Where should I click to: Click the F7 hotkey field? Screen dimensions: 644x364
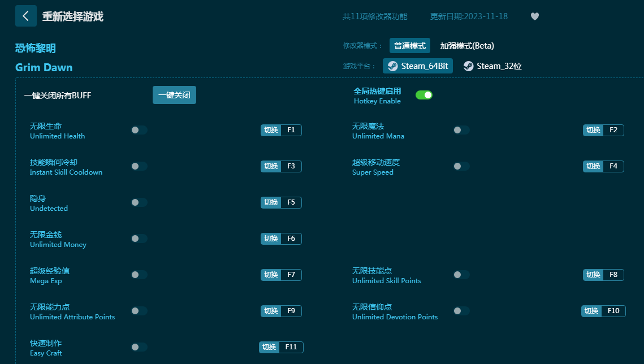(x=291, y=275)
